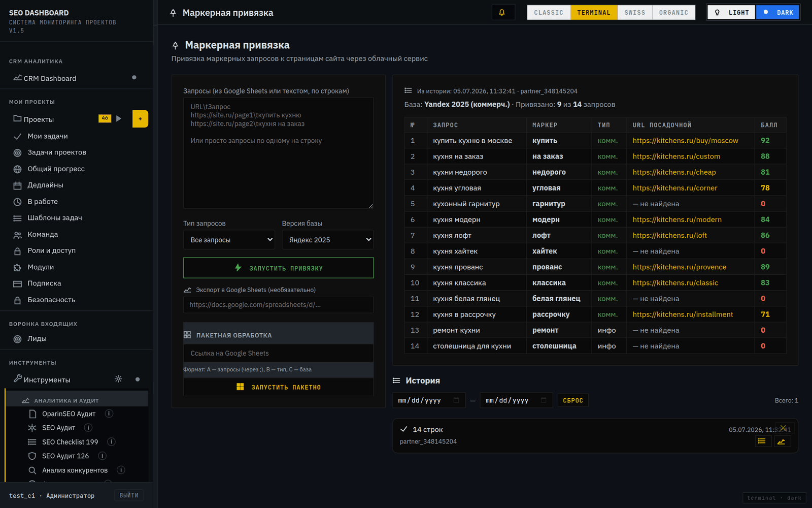Toggle the dot next to Инструменты

pyautogui.click(x=138, y=379)
